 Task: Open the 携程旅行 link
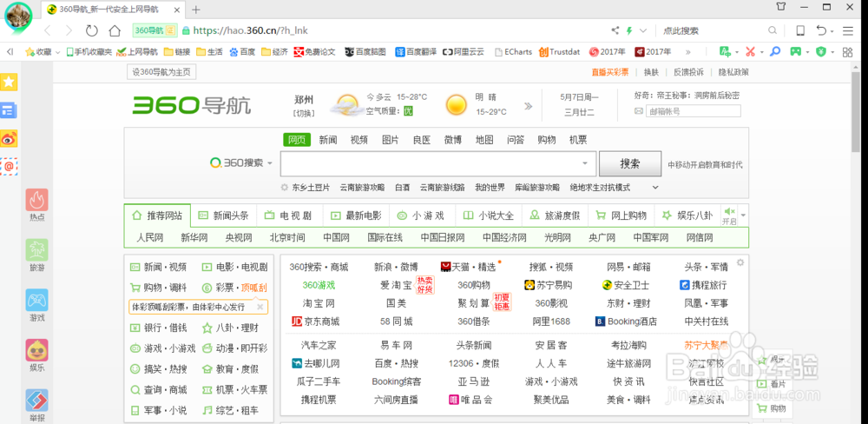click(x=703, y=286)
